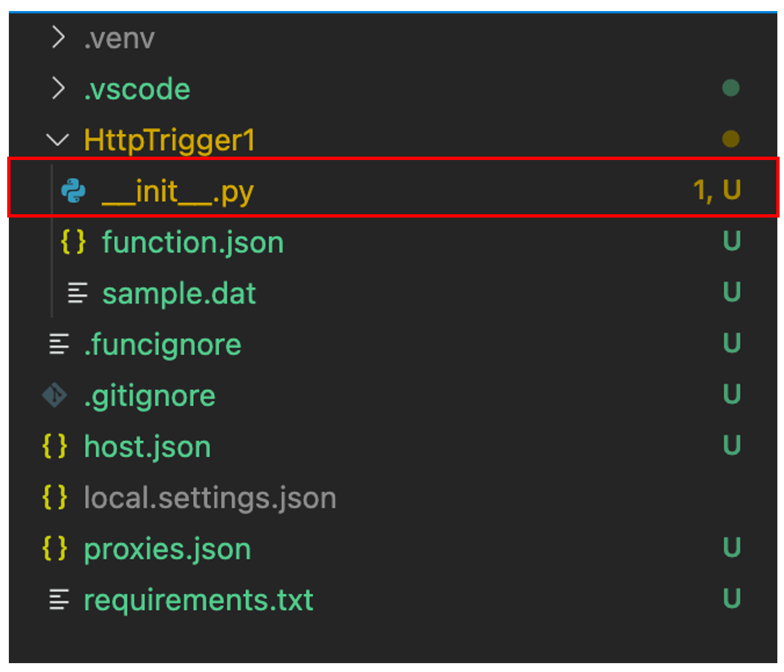
Task: Click the yellow modified dot on HttpTrigger1
Action: (x=731, y=139)
